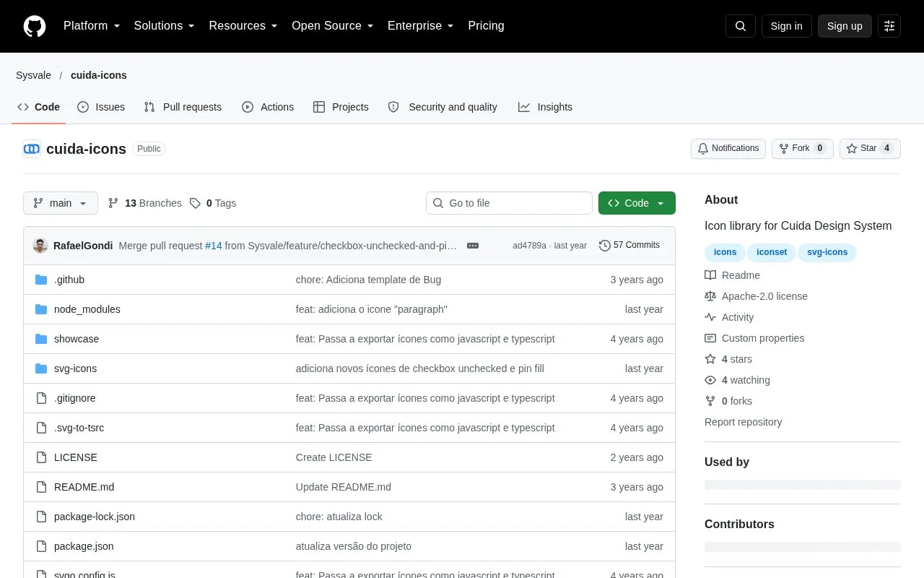Viewport: 924px width, 578px height.
Task: Open the node_modules folder icon
Action: click(41, 309)
